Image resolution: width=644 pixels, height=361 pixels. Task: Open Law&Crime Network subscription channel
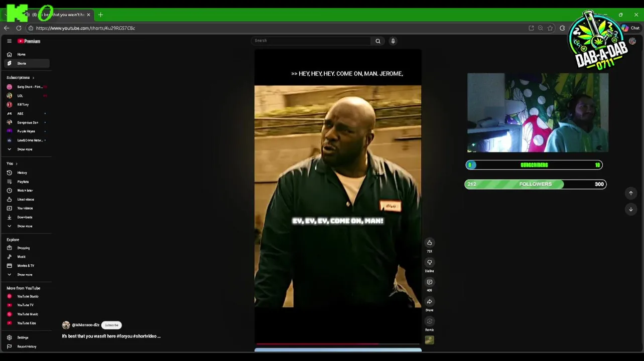click(x=27, y=140)
